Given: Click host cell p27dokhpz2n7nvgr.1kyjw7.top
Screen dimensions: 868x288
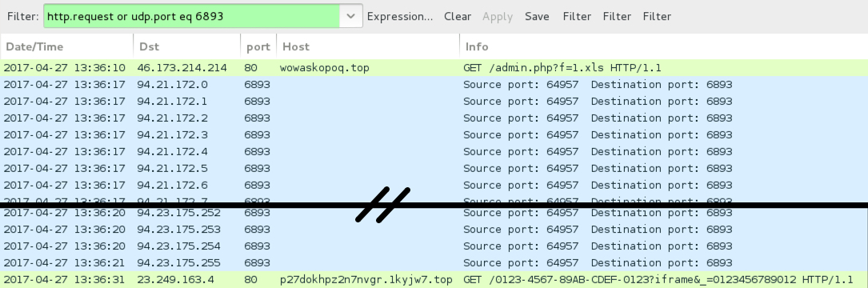Looking at the screenshot, I should (366, 280).
